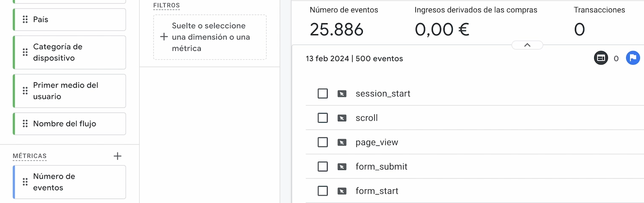This screenshot has width=644, height=203.
Task: Click the FILTROS section label
Action: click(166, 6)
